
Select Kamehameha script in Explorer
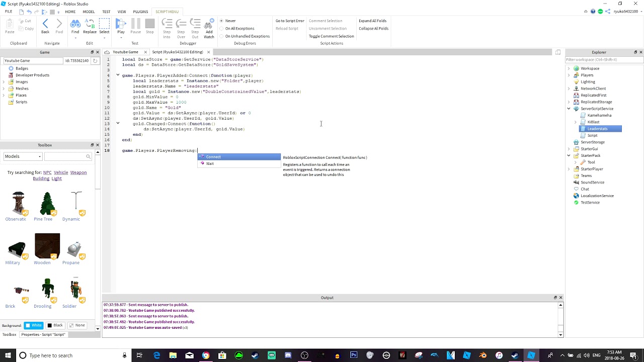click(x=595, y=115)
